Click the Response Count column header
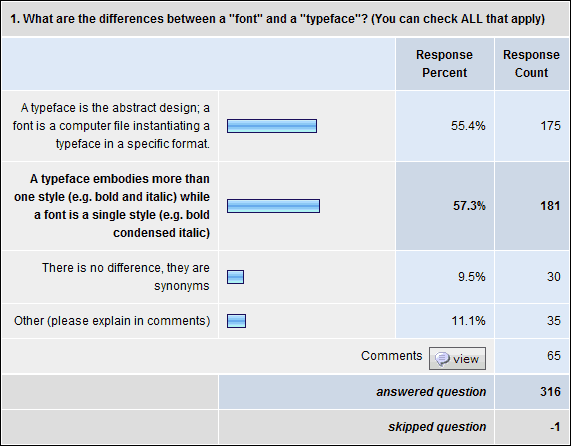571x446 pixels. tap(531, 64)
